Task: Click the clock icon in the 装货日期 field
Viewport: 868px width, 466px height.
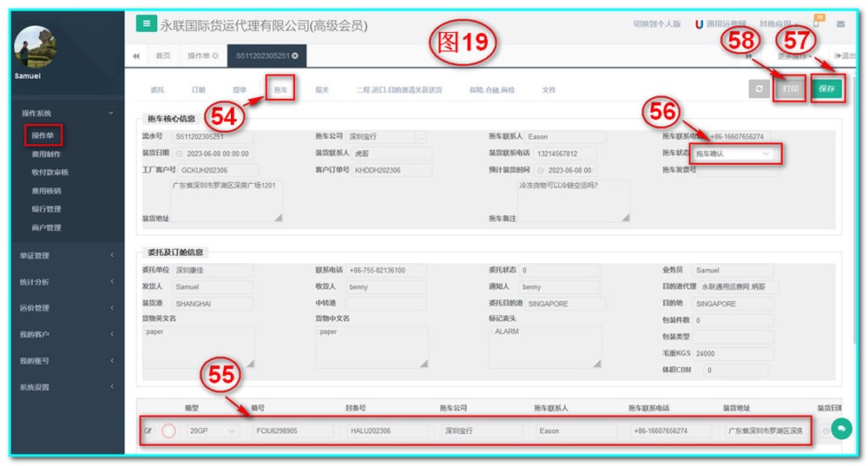Action: (x=180, y=154)
